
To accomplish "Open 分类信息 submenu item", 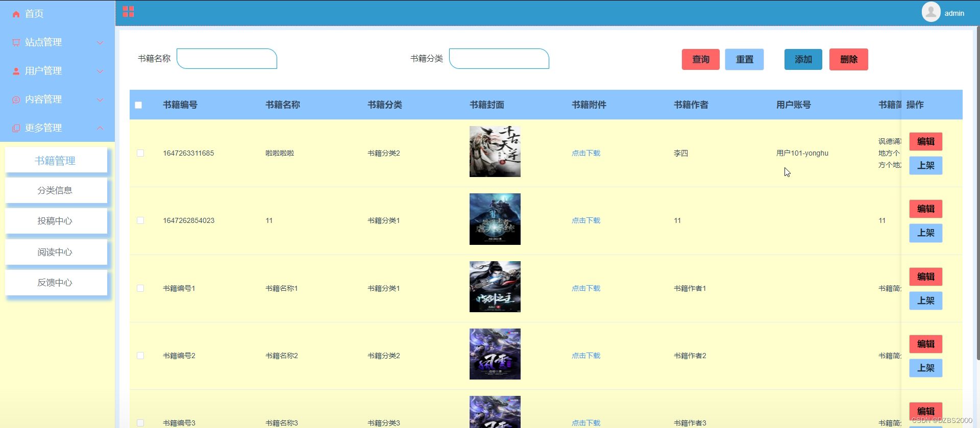I will [x=56, y=190].
